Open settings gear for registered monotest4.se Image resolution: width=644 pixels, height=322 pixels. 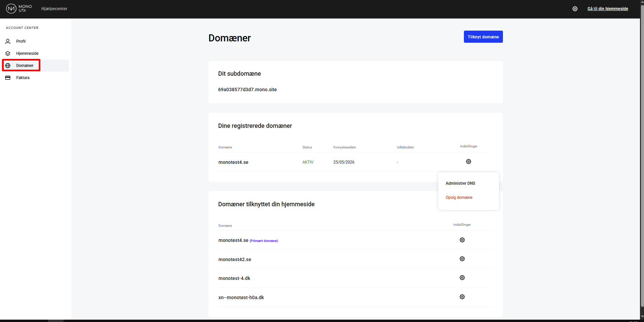(x=469, y=162)
